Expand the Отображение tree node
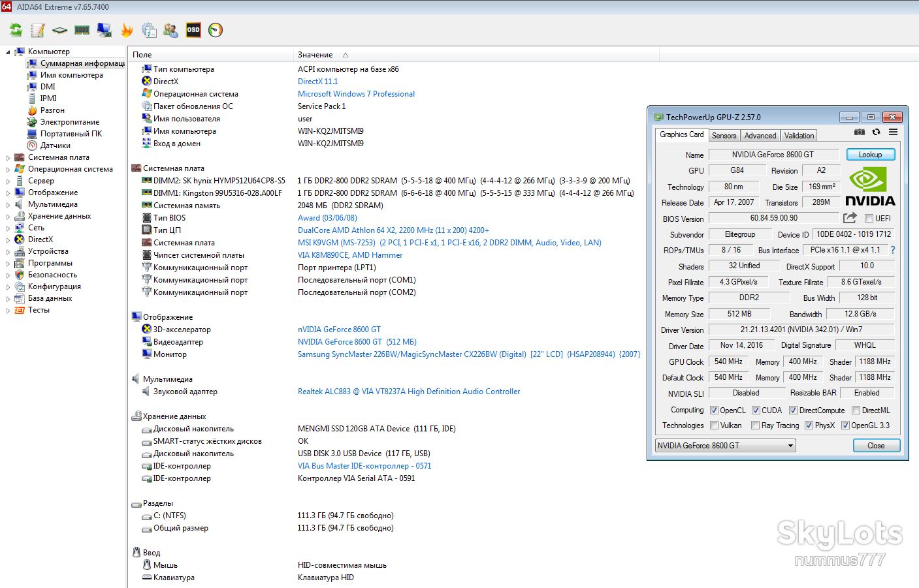Viewport: 919px width, 588px height. pyautogui.click(x=8, y=193)
